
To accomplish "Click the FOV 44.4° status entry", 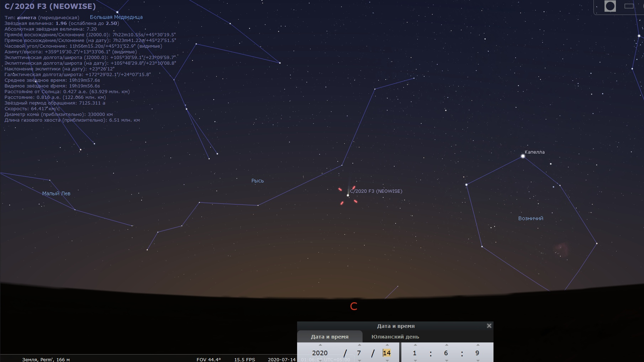I will pos(208,360).
